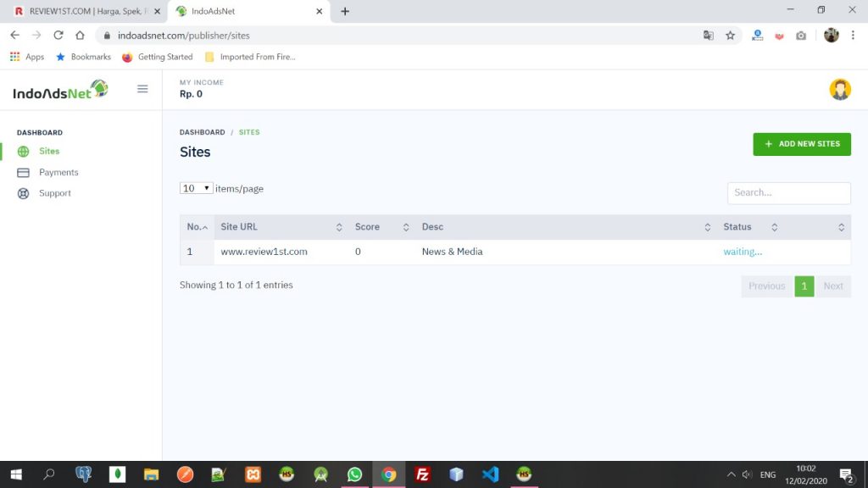Bookmark this page with the star icon
868x488 pixels.
(730, 36)
